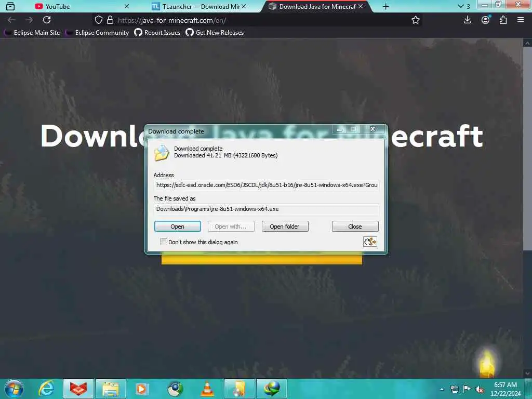Click the yellow download button on page

tap(262, 260)
